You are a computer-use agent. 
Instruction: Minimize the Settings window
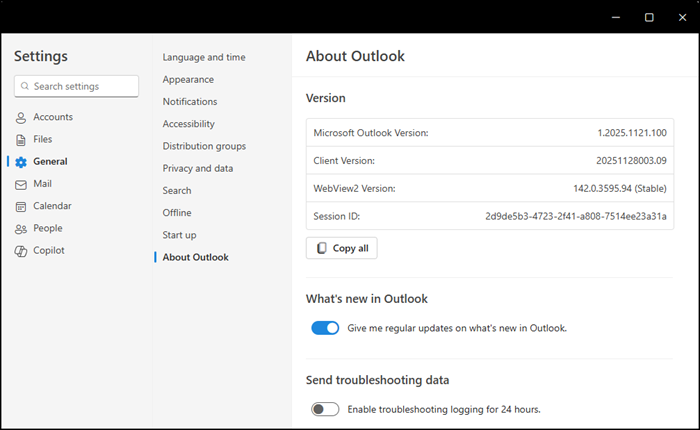[x=616, y=17]
